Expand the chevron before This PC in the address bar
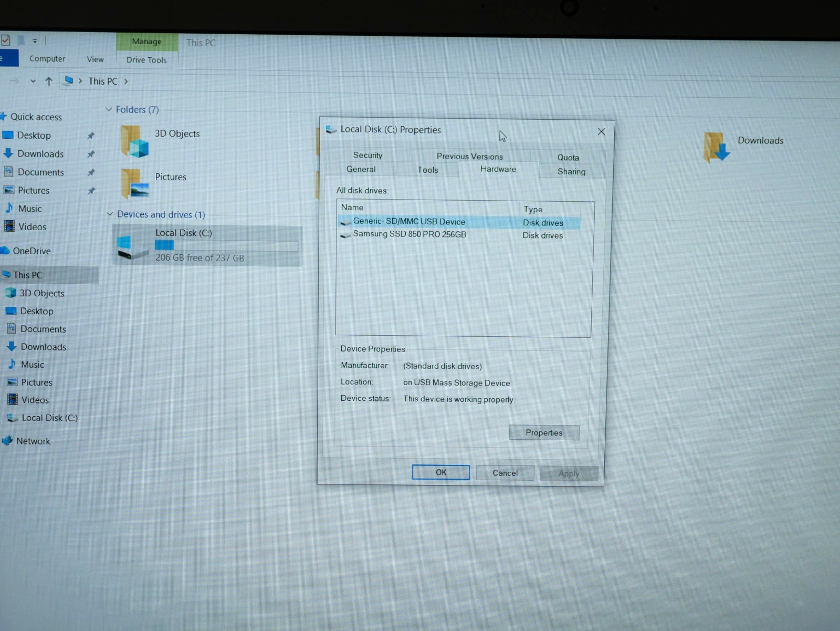 (80, 81)
